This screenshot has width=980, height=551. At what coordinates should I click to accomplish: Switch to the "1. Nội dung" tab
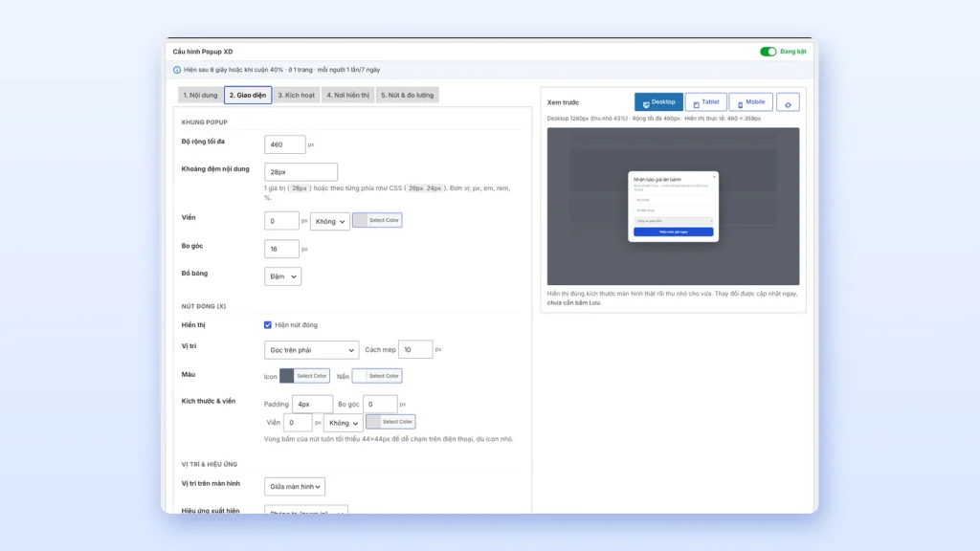tap(200, 95)
